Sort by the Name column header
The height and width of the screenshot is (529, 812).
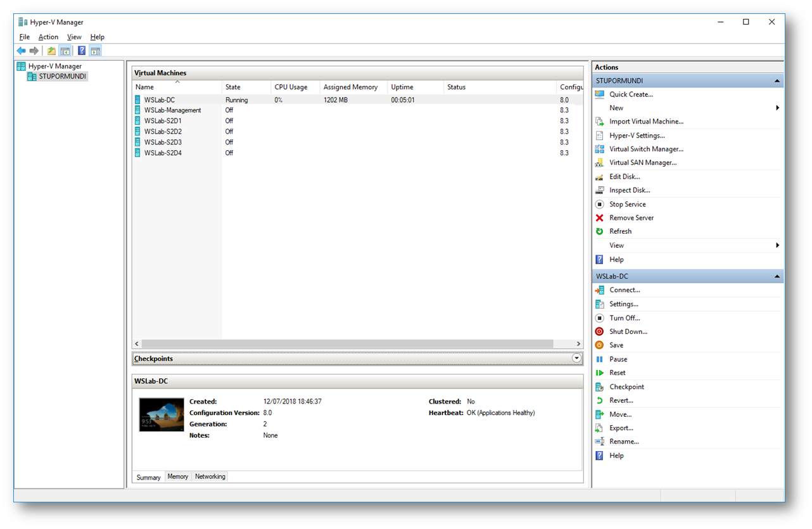[177, 87]
